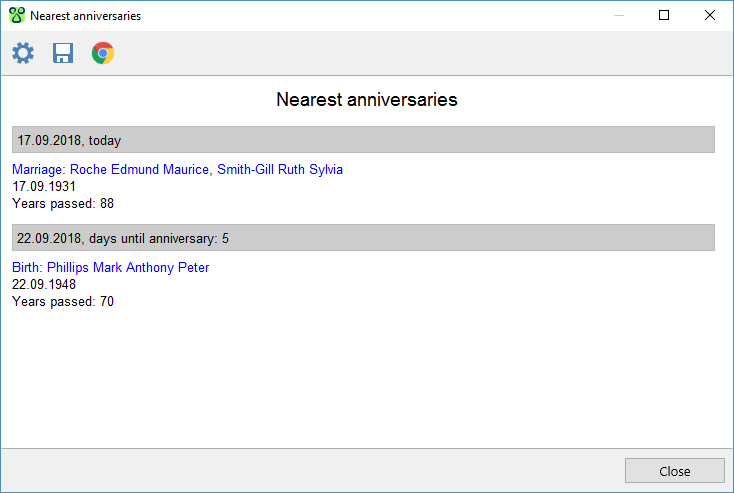Image resolution: width=734 pixels, height=493 pixels.
Task: Select the "22.09.2018, days until anniversary" header
Action: pos(363,238)
